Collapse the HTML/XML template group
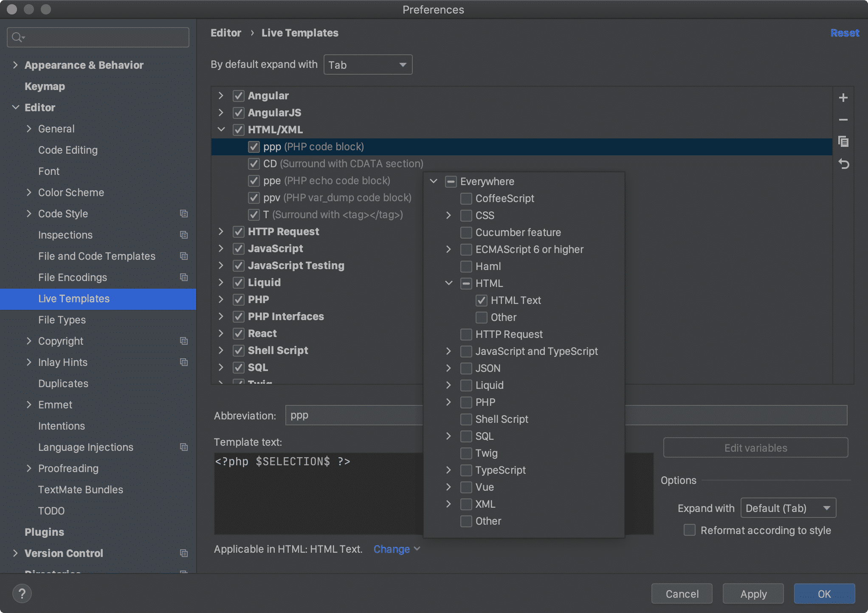The width and height of the screenshot is (868, 613). pos(221,129)
